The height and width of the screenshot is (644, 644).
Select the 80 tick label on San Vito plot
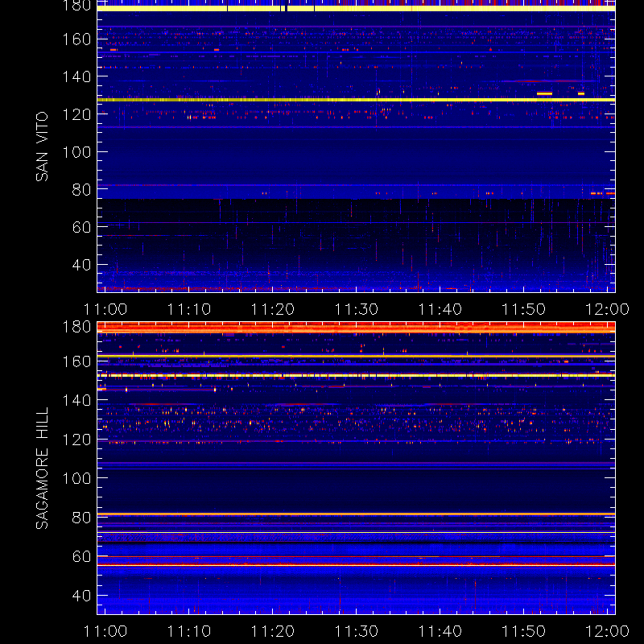click(81, 190)
